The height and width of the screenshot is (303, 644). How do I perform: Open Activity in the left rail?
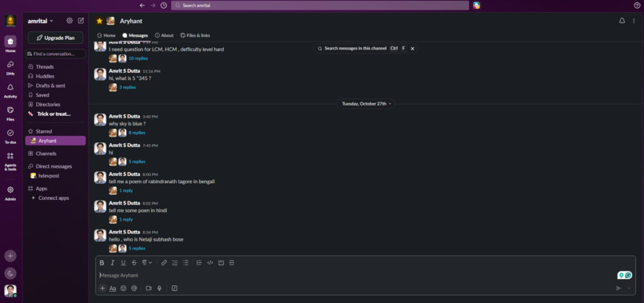click(x=10, y=90)
